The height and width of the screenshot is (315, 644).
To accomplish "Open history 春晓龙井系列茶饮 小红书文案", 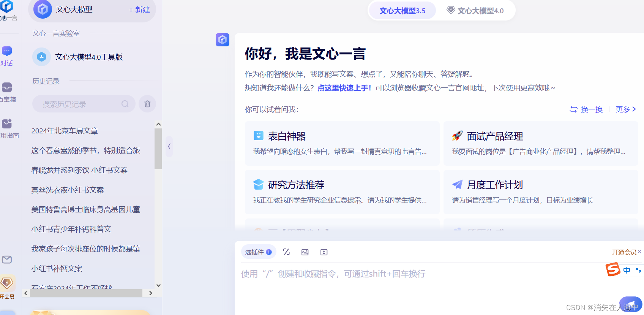I will (79, 170).
